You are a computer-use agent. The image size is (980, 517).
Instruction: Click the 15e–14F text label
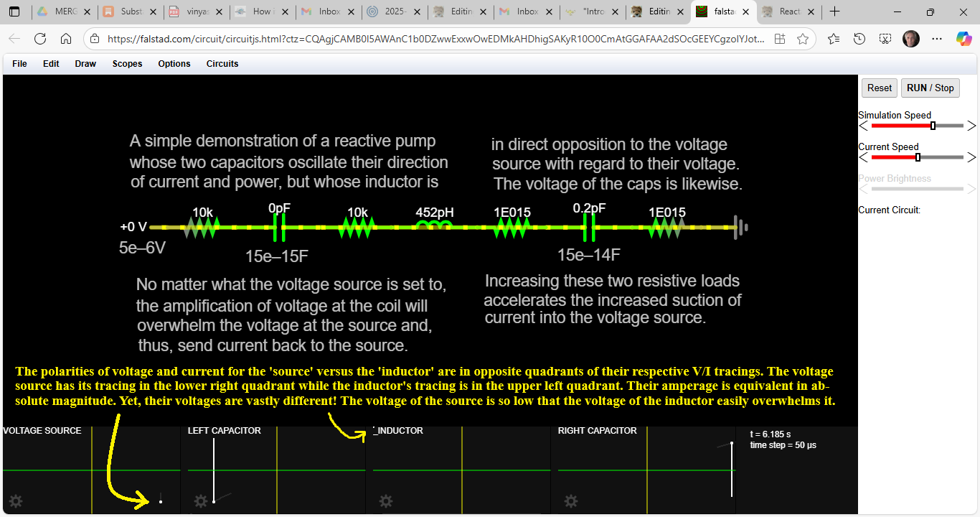(x=589, y=255)
